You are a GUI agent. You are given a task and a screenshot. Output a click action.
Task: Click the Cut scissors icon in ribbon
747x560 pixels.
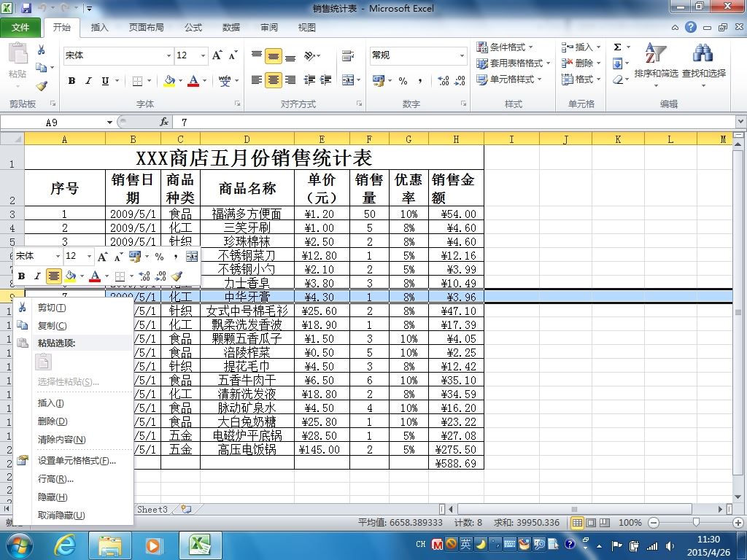click(x=41, y=50)
